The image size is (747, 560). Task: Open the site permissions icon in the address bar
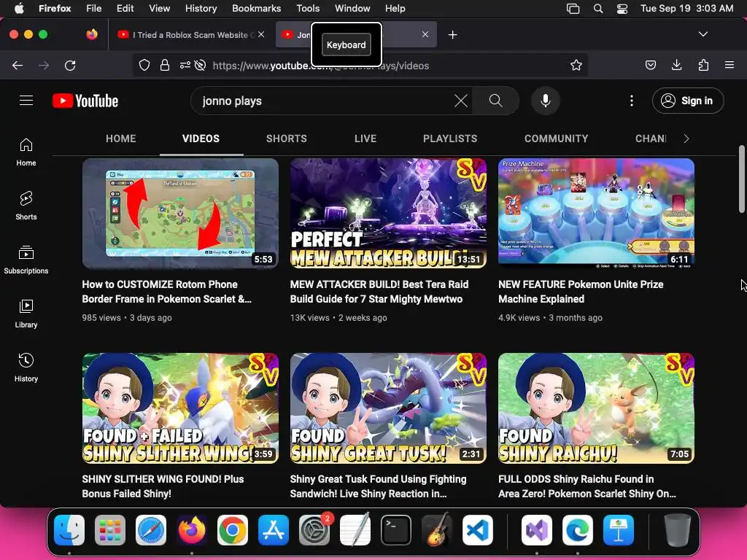tap(185, 65)
